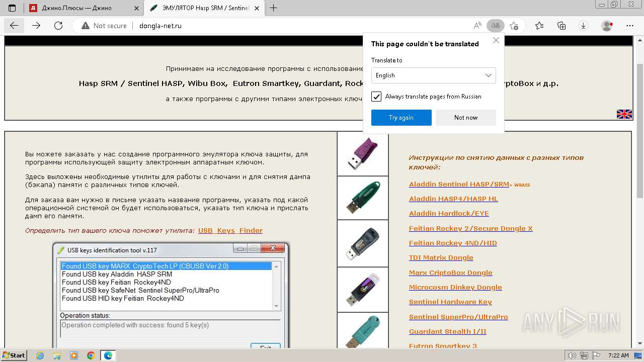Click the Not now button
The width and height of the screenshot is (644, 362).
pos(466,118)
